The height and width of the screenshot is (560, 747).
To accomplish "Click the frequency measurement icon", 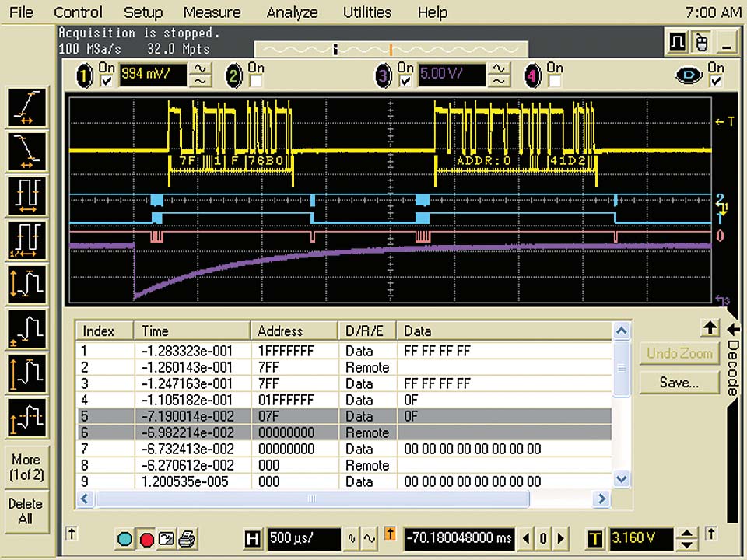I will click(x=26, y=240).
